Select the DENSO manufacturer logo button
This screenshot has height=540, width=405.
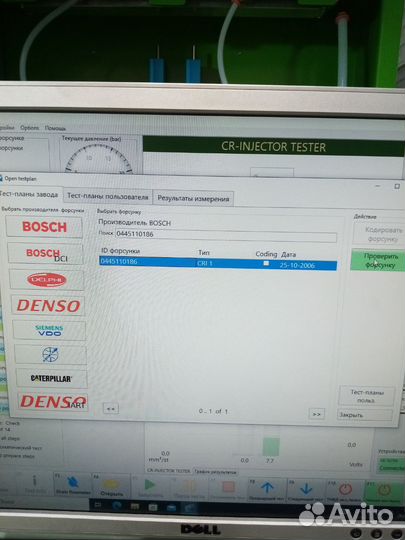pyautogui.click(x=48, y=305)
